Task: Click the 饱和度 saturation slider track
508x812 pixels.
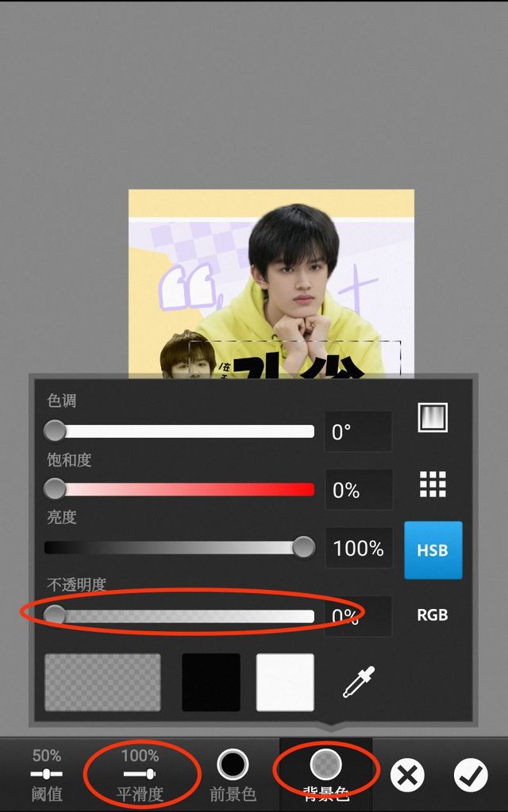Action: tap(179, 489)
